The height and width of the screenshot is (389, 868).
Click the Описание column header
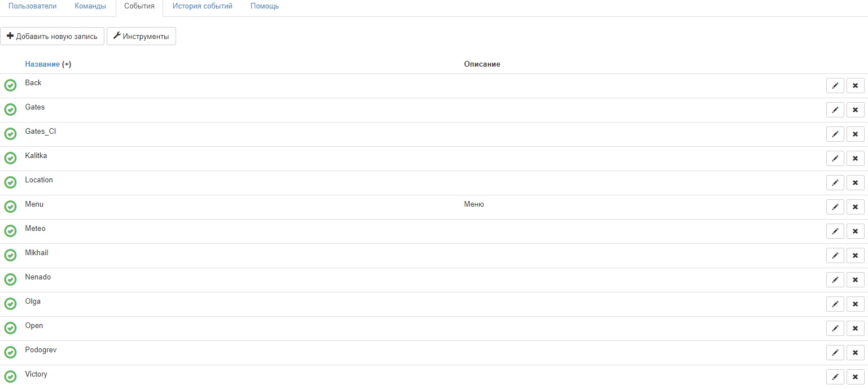pos(482,64)
